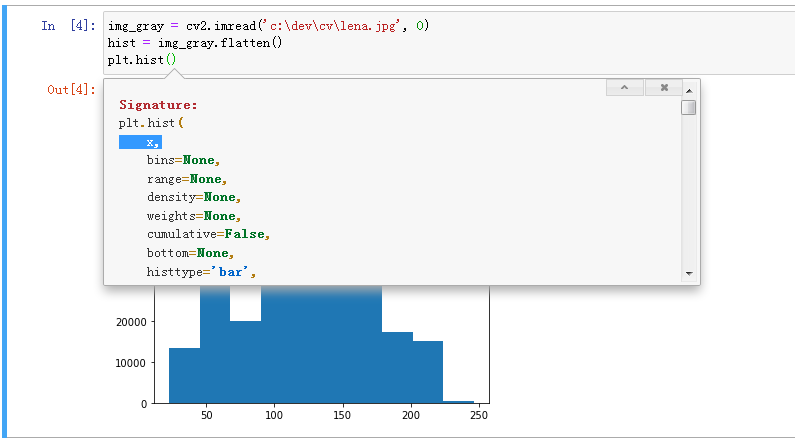Click the 10000 y-axis label

point(131,363)
